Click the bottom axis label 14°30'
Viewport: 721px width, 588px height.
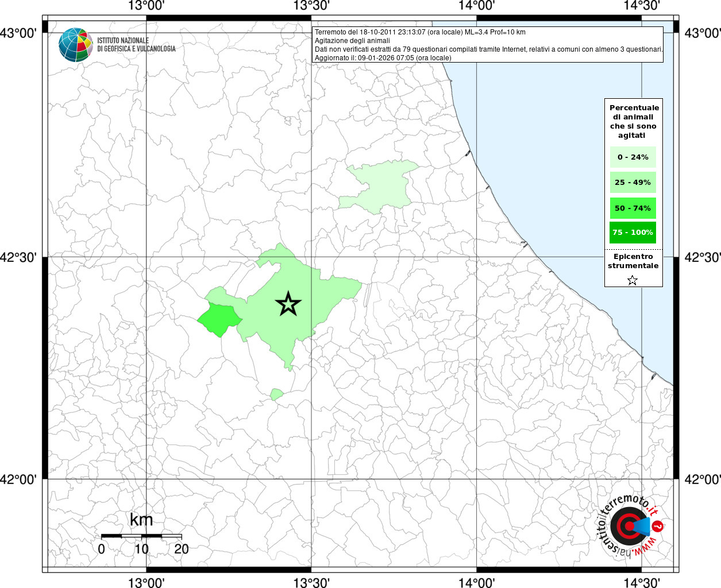pyautogui.click(x=641, y=582)
